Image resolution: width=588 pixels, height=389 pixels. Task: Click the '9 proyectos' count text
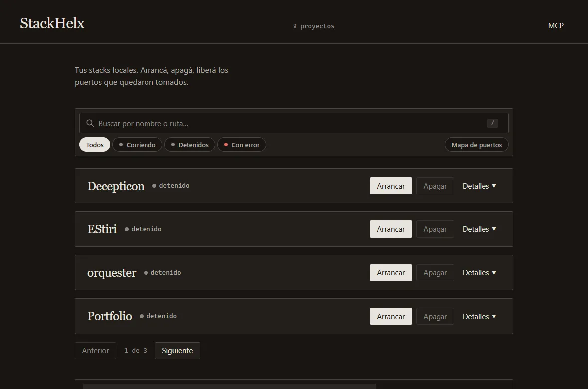click(x=313, y=26)
